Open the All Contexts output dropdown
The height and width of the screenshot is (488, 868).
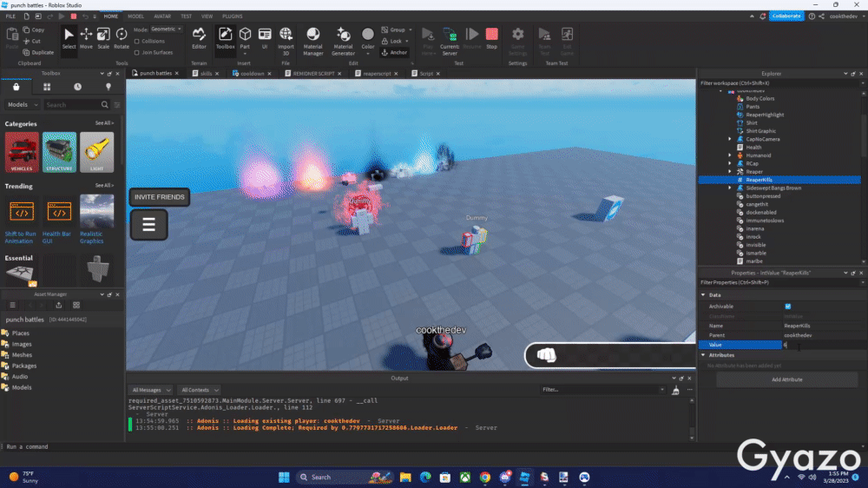click(200, 390)
